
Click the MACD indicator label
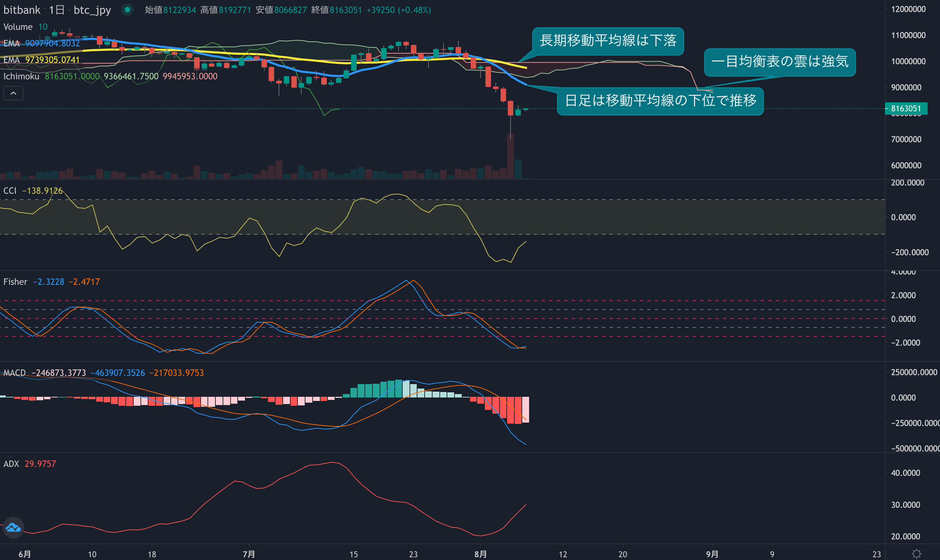pos(14,373)
